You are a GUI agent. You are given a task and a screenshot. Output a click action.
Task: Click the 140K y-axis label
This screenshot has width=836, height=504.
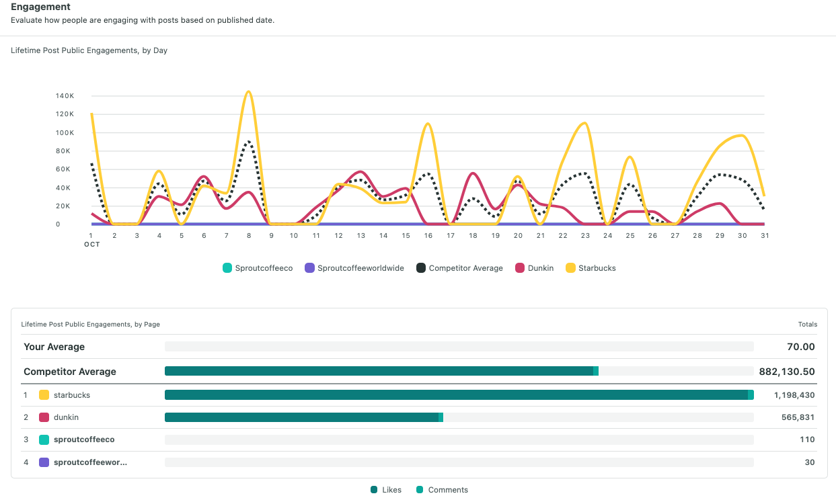coord(65,96)
